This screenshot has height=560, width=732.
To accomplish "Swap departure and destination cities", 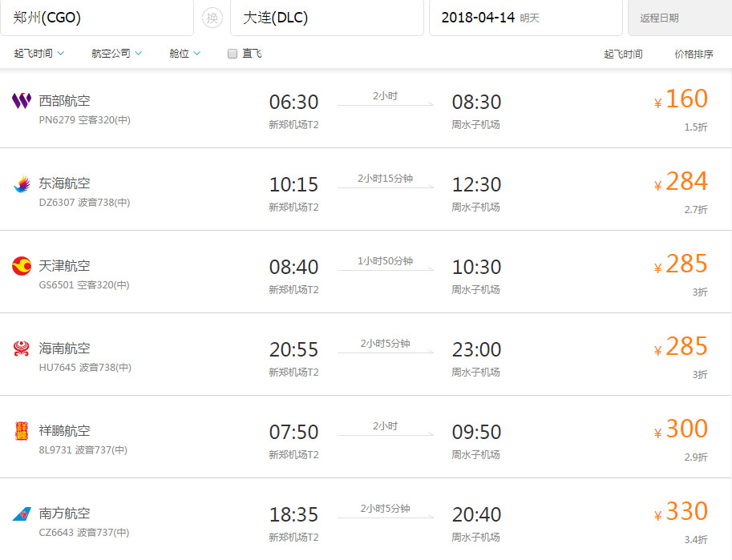I will (212, 18).
